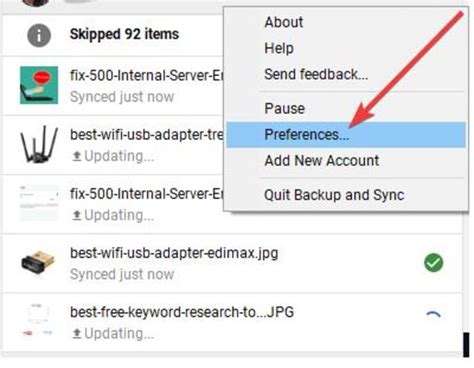Click the gray info icon beside Skipped items
The width and height of the screenshot is (474, 368).
pyautogui.click(x=39, y=35)
